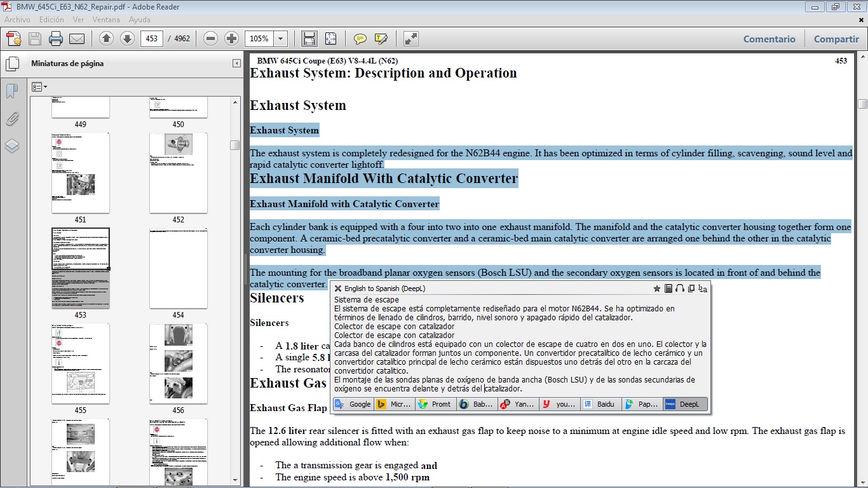Screen dimensions: 868x488
Task: Open the Ver menu
Action: pos(79,20)
